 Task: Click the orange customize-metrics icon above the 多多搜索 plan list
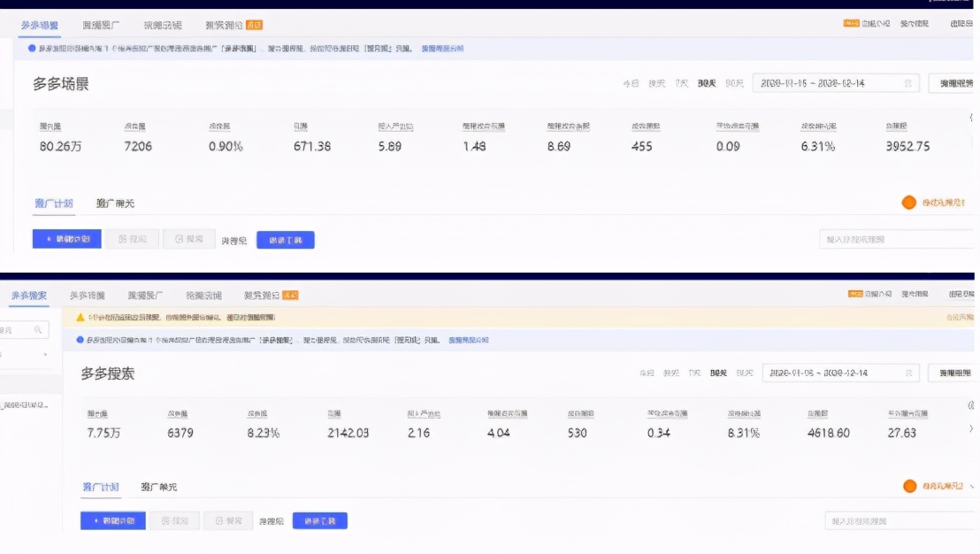[910, 487]
